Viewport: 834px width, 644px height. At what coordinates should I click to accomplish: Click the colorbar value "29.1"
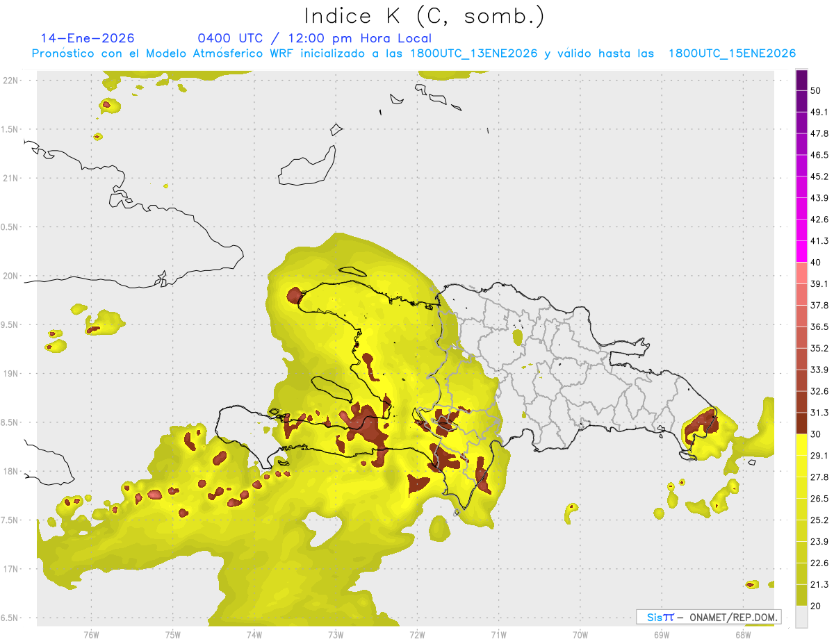(819, 456)
